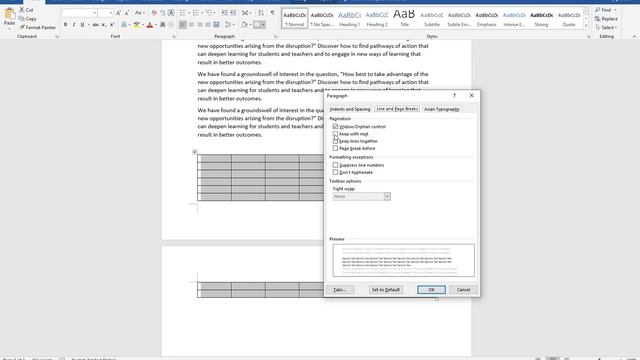Open the Tight wrap dropdown
Image resolution: width=640 pixels, height=360 pixels.
click(x=387, y=197)
